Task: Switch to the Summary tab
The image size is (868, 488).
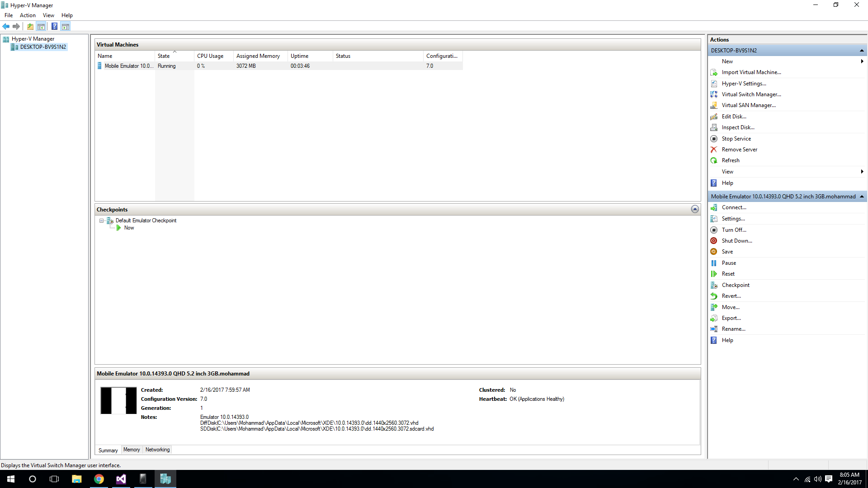Action: [x=108, y=450]
